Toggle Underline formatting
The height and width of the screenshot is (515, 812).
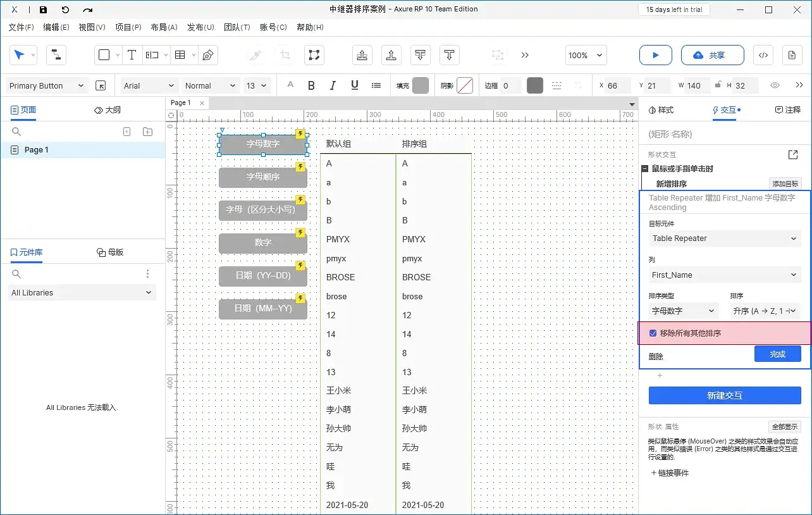[354, 85]
